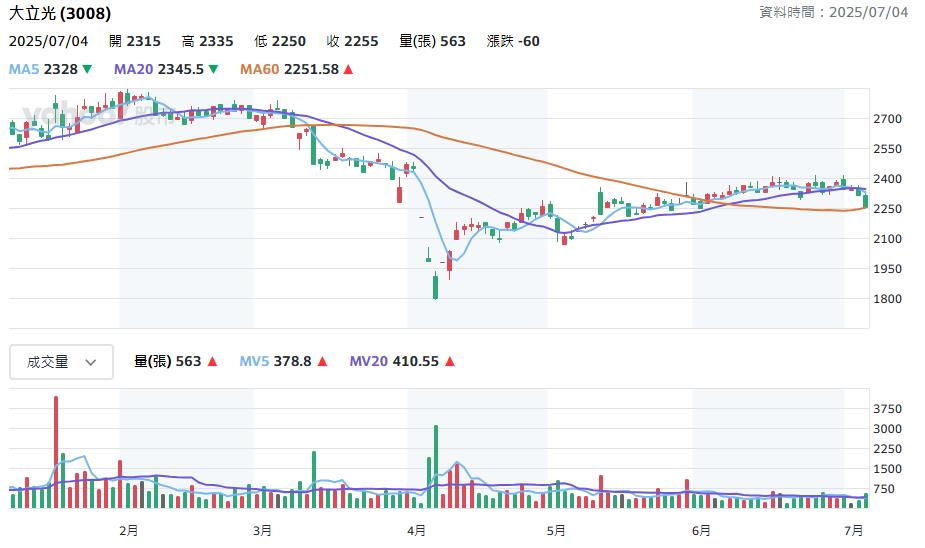The width and height of the screenshot is (925, 548).
Task: Click the low price 低 2250
Action: (280, 41)
